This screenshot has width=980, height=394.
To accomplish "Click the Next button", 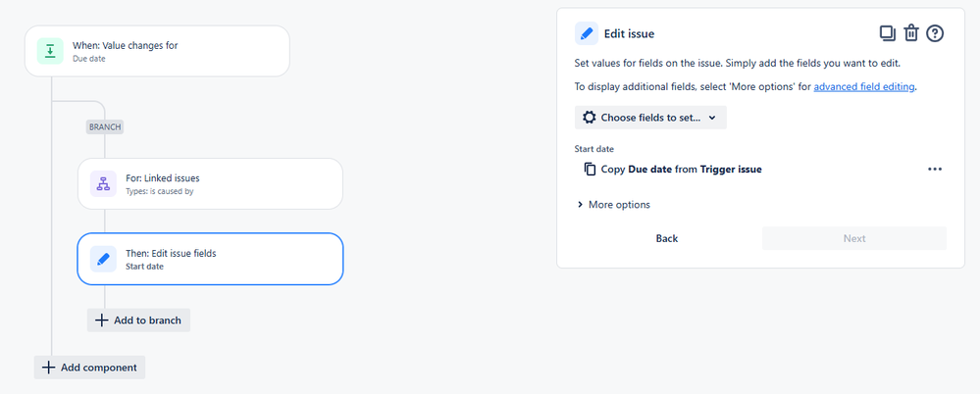I will [x=854, y=238].
